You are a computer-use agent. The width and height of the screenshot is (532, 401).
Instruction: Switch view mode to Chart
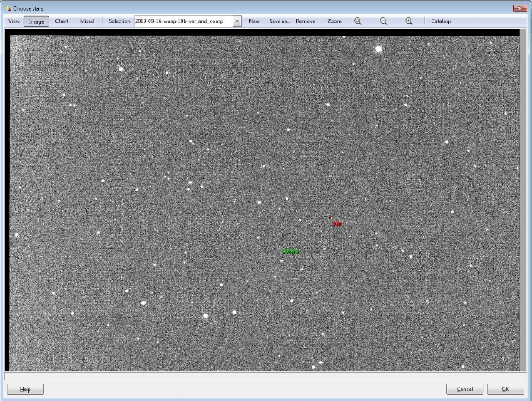tap(62, 21)
